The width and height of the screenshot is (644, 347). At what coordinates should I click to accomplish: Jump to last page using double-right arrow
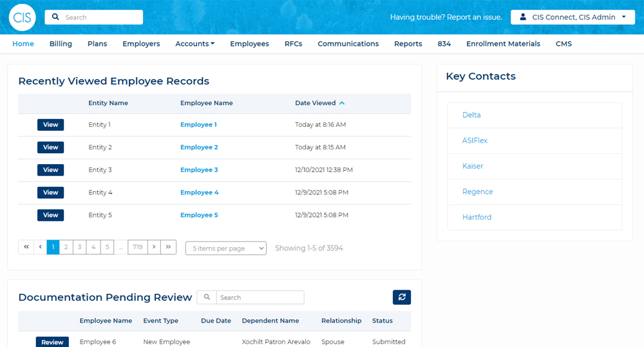(168, 247)
